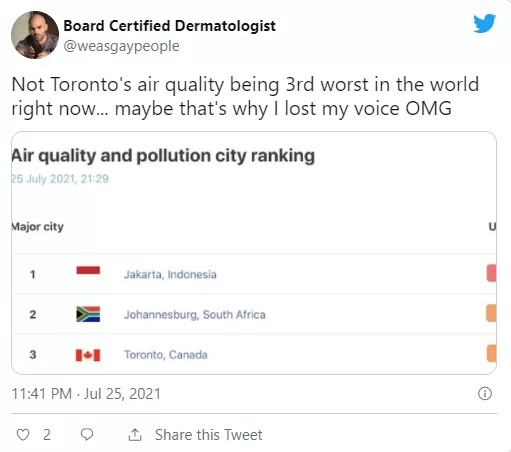Open the Toronto, Canada entry
Image resolution: width=511 pixels, height=452 pixels.
(x=166, y=355)
